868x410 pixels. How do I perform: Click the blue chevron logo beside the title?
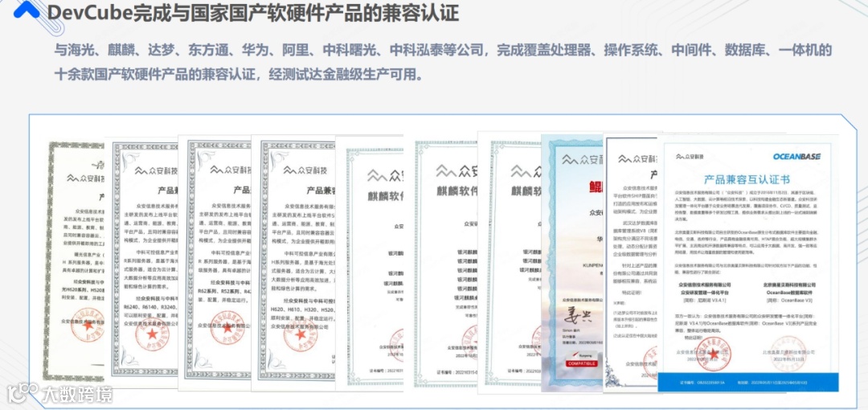[27, 10]
